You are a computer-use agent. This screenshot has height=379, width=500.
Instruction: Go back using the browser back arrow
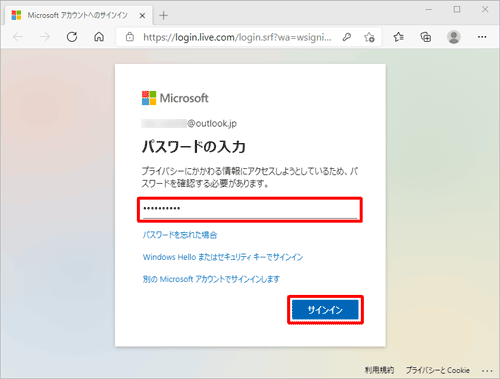(18, 37)
